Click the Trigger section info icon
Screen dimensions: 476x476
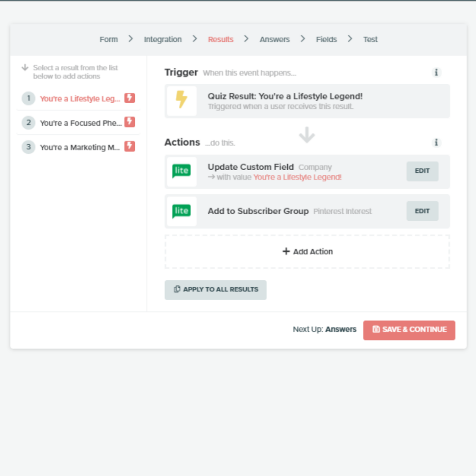tap(436, 73)
